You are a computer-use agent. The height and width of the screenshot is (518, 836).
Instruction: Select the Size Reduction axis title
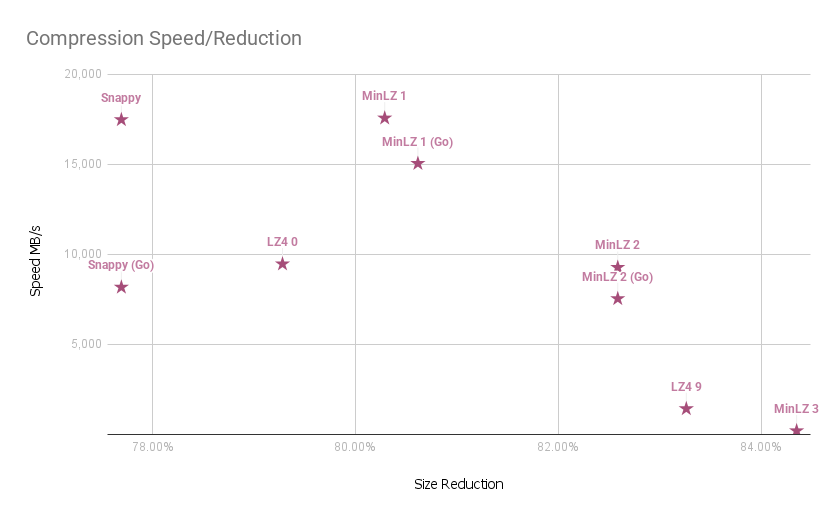459,484
